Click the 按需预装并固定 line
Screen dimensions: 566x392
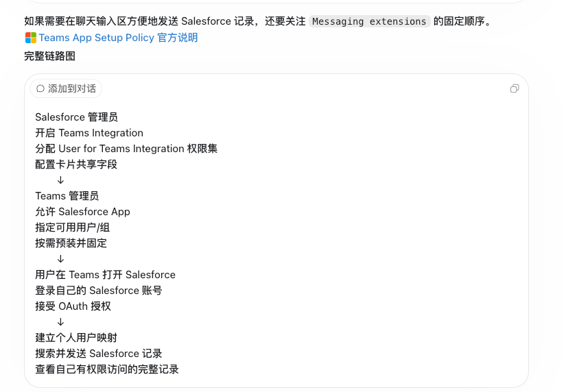tap(71, 243)
